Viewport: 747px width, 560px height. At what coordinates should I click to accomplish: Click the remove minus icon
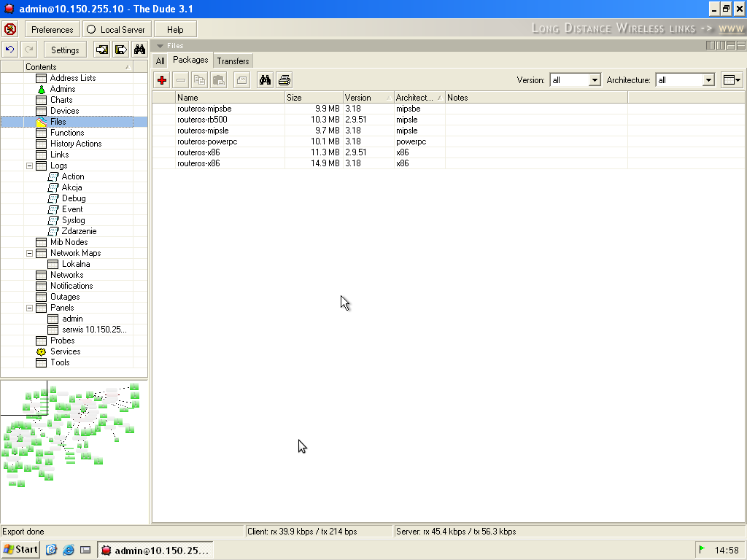pyautogui.click(x=181, y=80)
